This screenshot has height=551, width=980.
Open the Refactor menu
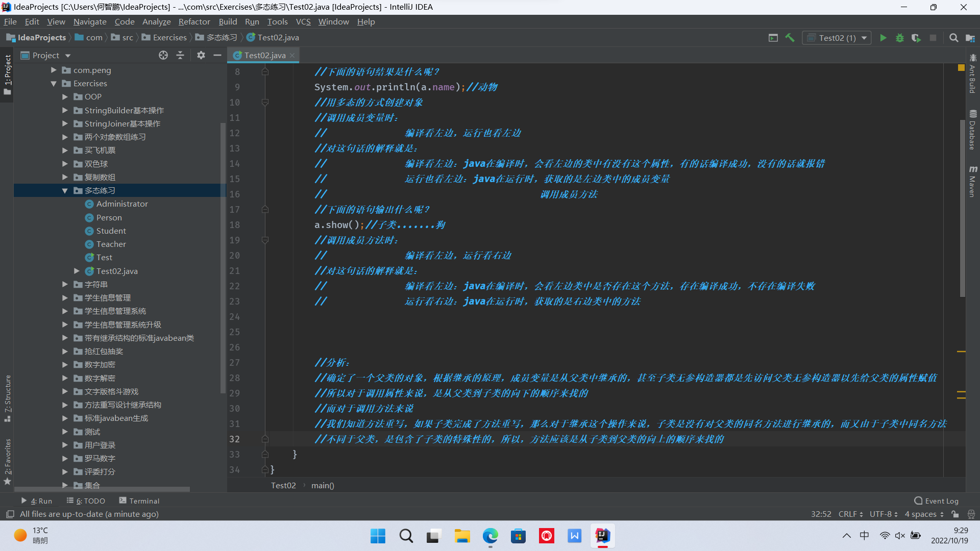coord(194,21)
